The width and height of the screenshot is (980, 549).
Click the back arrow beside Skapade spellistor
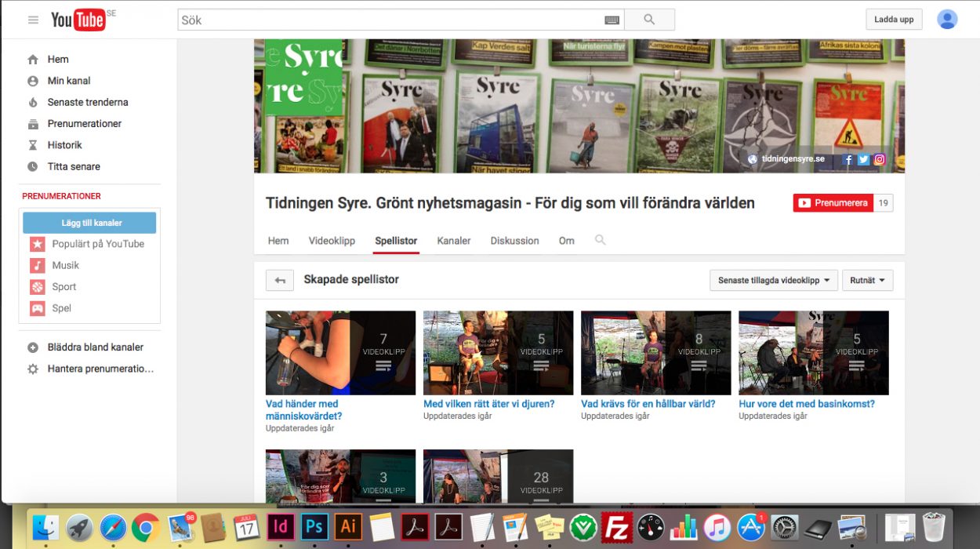280,280
